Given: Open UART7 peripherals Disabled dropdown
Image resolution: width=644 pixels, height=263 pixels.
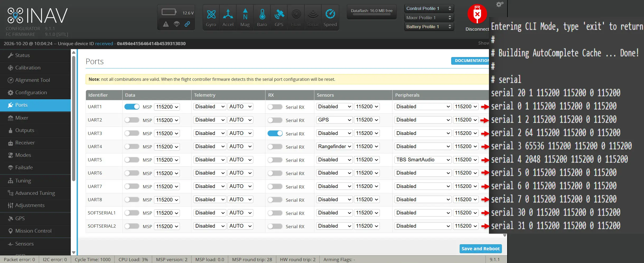Looking at the screenshot, I should pyautogui.click(x=423, y=186).
